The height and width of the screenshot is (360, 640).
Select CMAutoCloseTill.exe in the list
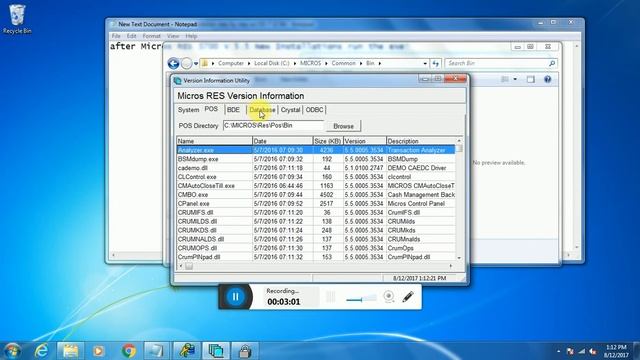click(316, 186)
